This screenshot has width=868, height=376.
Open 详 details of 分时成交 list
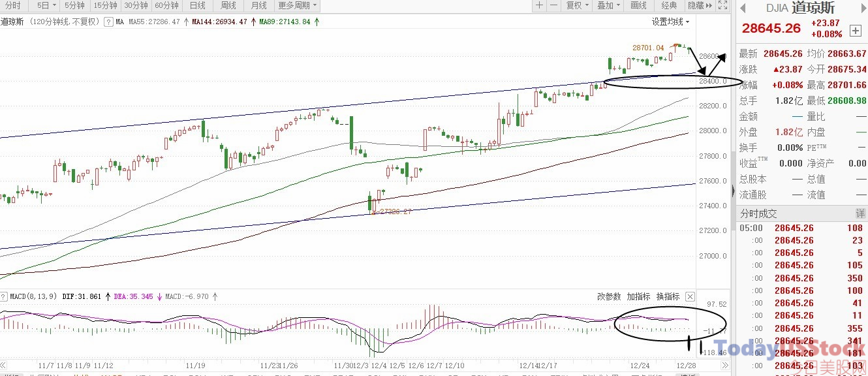(860, 214)
